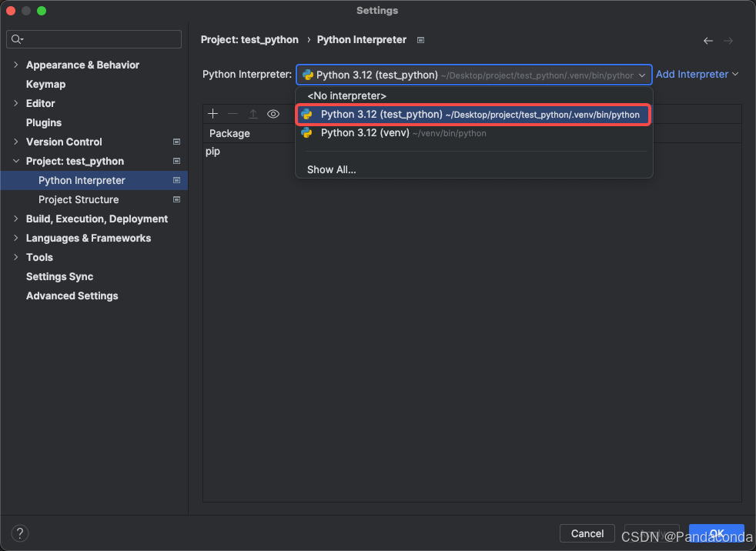The image size is (756, 551).
Task: Open Plugins settings
Action: point(44,122)
